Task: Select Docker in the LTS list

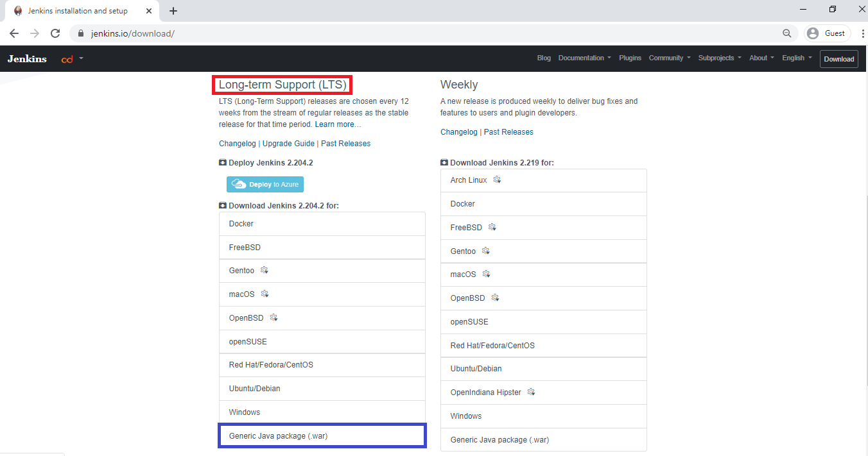Action: point(322,224)
